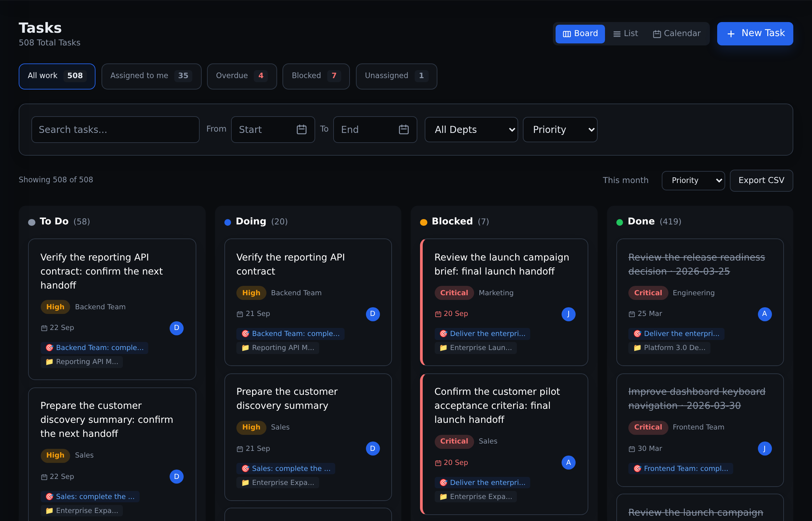Show Overdue tasks filter
This screenshot has width=812, height=521.
click(242, 76)
